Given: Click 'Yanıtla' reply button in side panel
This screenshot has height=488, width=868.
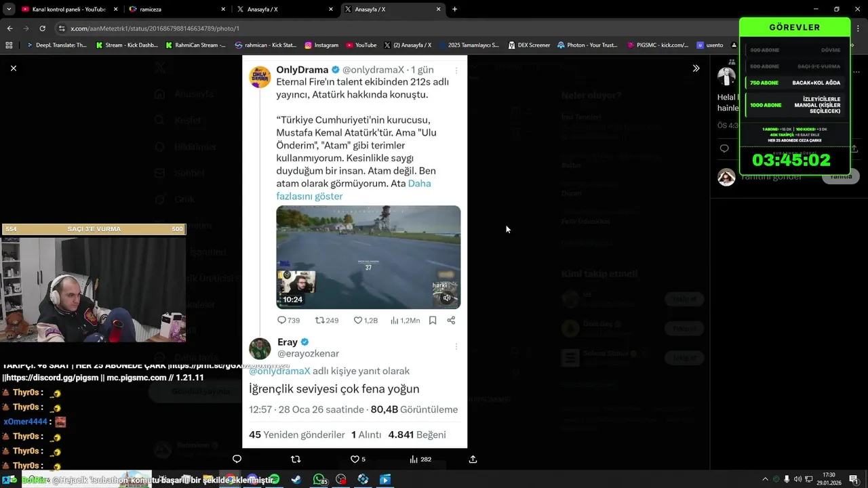Looking at the screenshot, I should pos(841,176).
